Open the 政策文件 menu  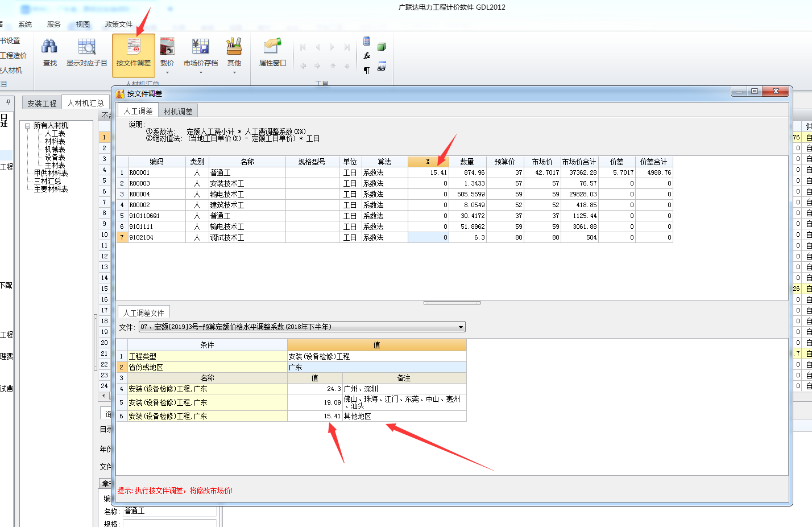click(119, 24)
